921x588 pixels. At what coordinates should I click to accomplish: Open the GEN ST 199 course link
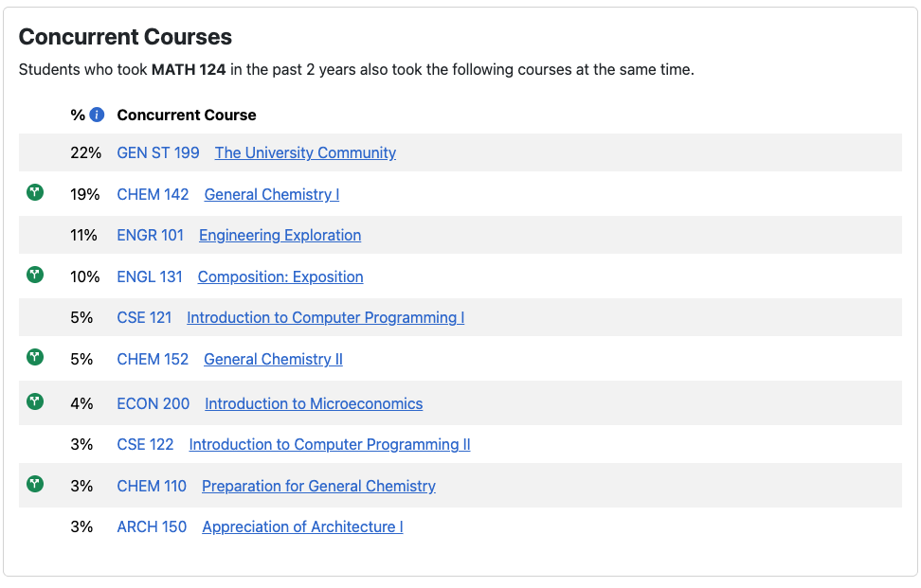[157, 152]
